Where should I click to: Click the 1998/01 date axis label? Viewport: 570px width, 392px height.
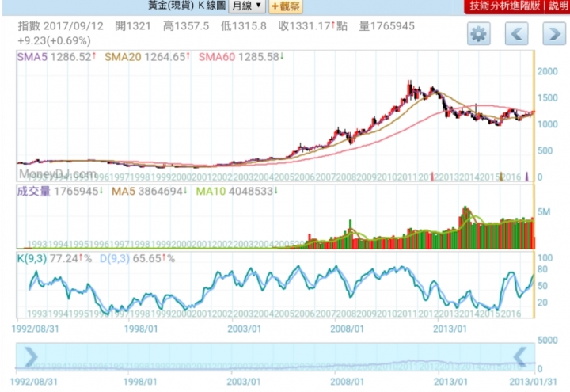point(141,329)
